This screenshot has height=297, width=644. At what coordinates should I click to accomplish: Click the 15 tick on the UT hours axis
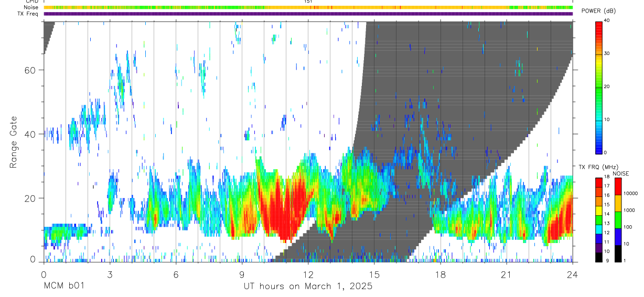tap(374, 274)
